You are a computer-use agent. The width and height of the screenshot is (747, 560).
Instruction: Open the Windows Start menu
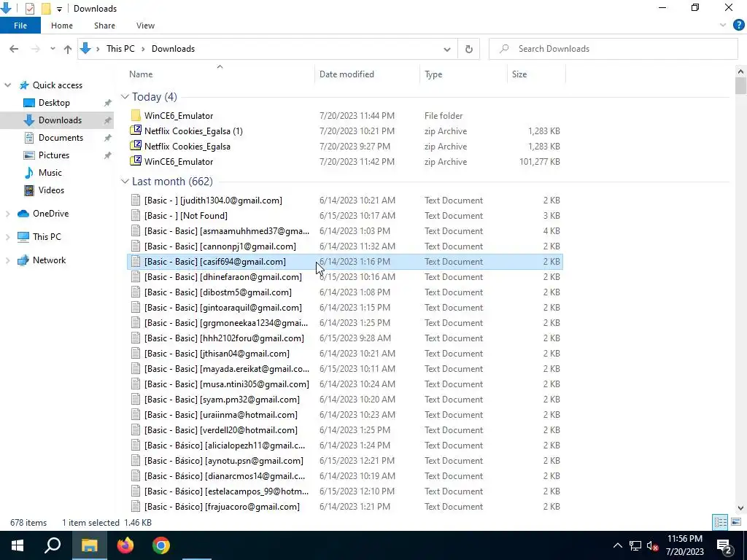18,545
